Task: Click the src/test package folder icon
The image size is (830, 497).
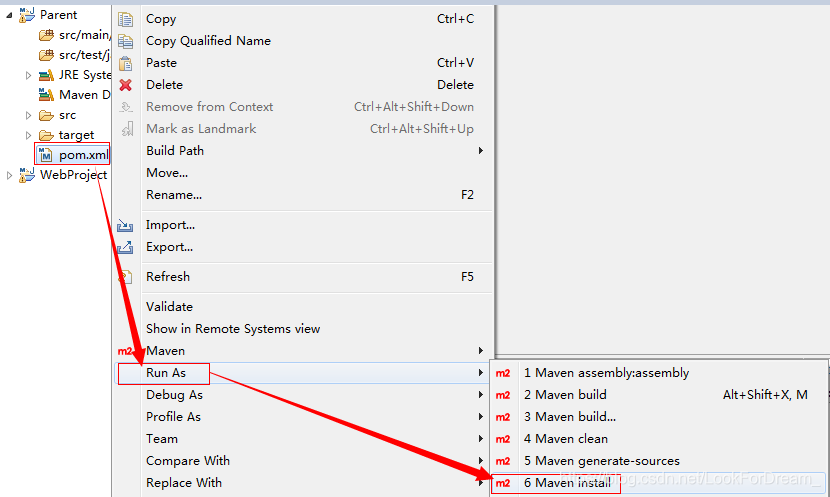Action: click(x=47, y=55)
